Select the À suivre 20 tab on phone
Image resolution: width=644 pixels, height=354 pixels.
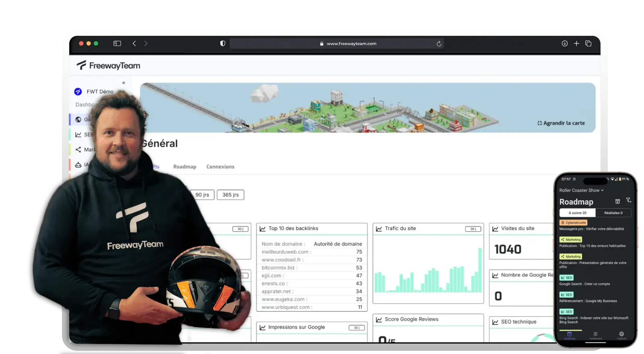pyautogui.click(x=577, y=213)
